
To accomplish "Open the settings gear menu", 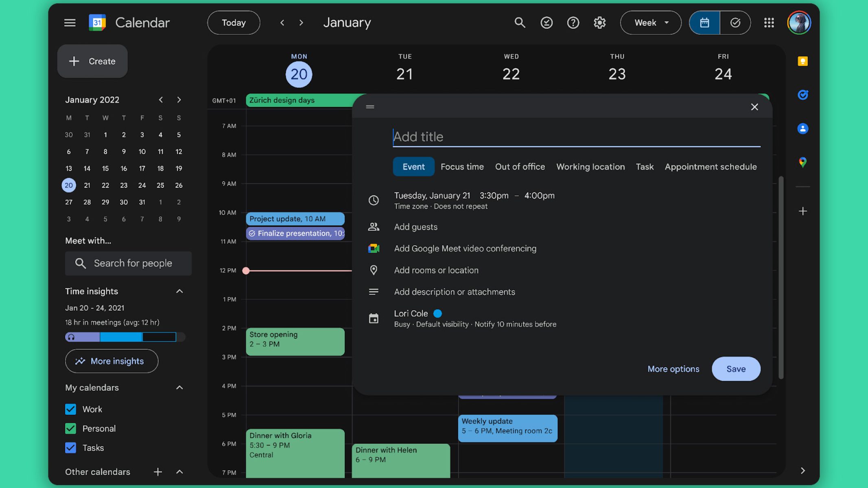I will [599, 23].
